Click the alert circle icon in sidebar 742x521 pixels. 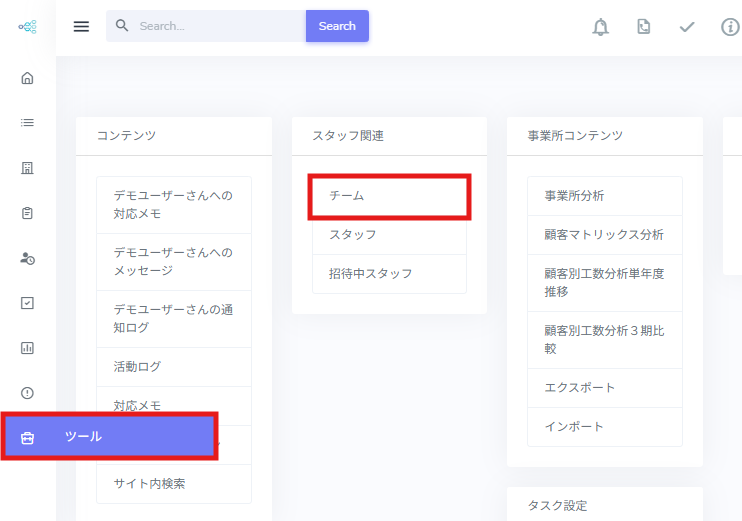pos(28,393)
